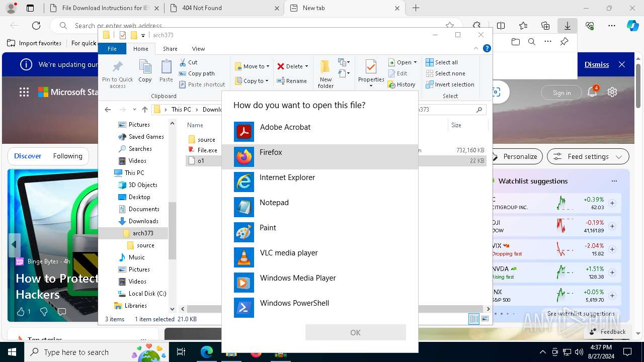Switch to the 404 Not Found browser tab
644x362 pixels.
click(225, 8)
